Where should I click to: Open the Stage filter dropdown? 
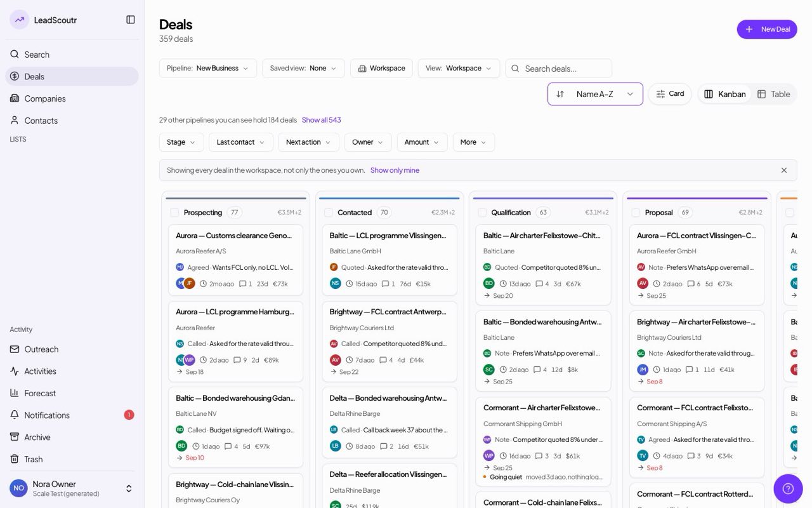(x=181, y=142)
